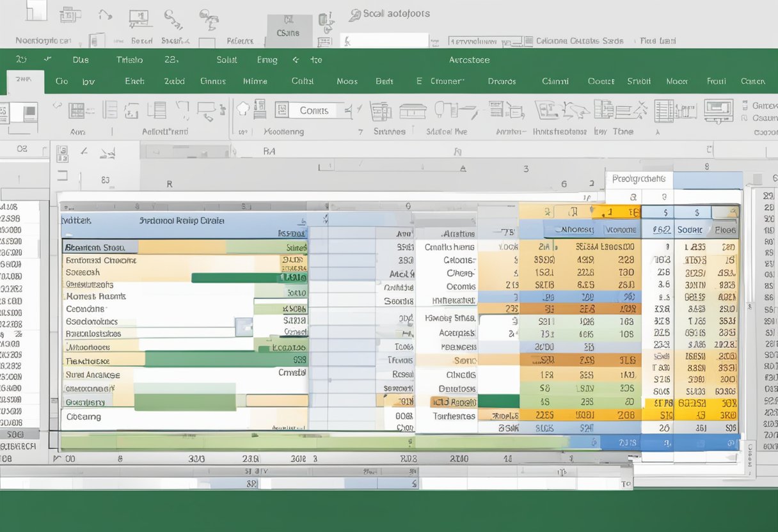Click the "Cibeamg" row label in left table
This screenshot has width=778, height=532.
(84, 416)
